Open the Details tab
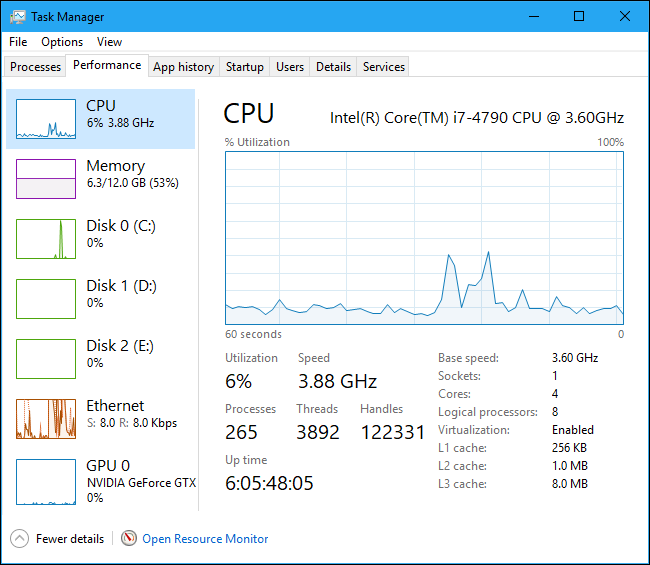 coord(333,67)
